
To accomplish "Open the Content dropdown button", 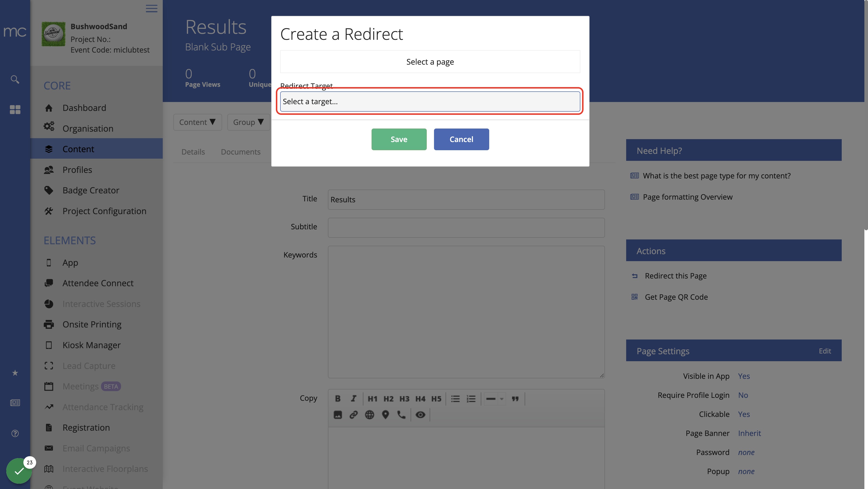I will pos(197,122).
